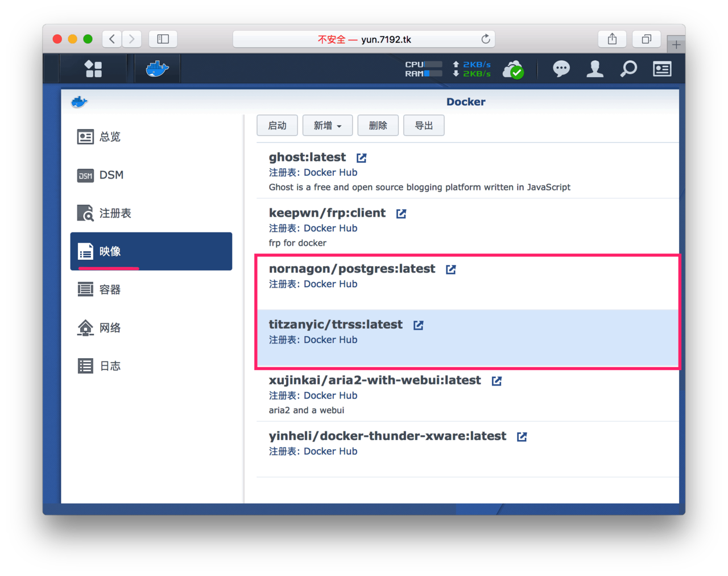Click Docker Hub link under keepwn/frp:client
This screenshot has height=576, width=728.
330,228
